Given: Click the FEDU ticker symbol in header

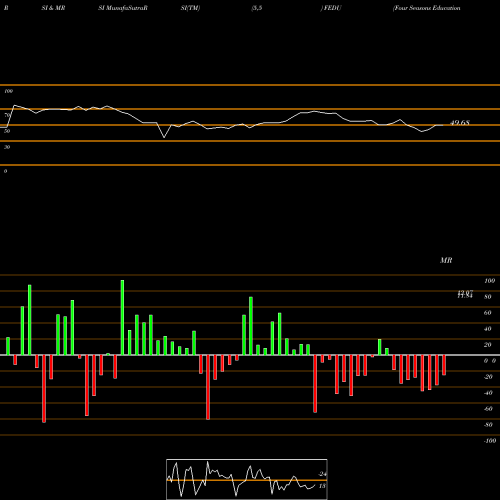Looking at the screenshot, I should 332,8.
